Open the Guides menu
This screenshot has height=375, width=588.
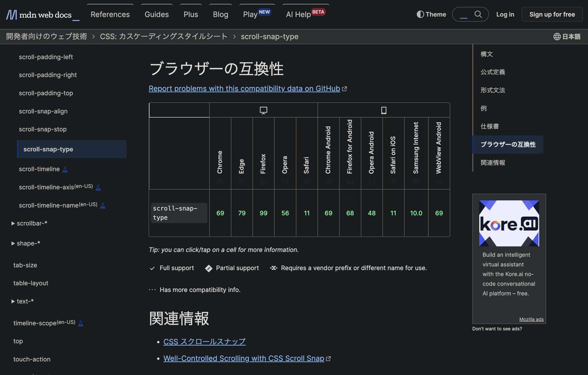coord(156,14)
